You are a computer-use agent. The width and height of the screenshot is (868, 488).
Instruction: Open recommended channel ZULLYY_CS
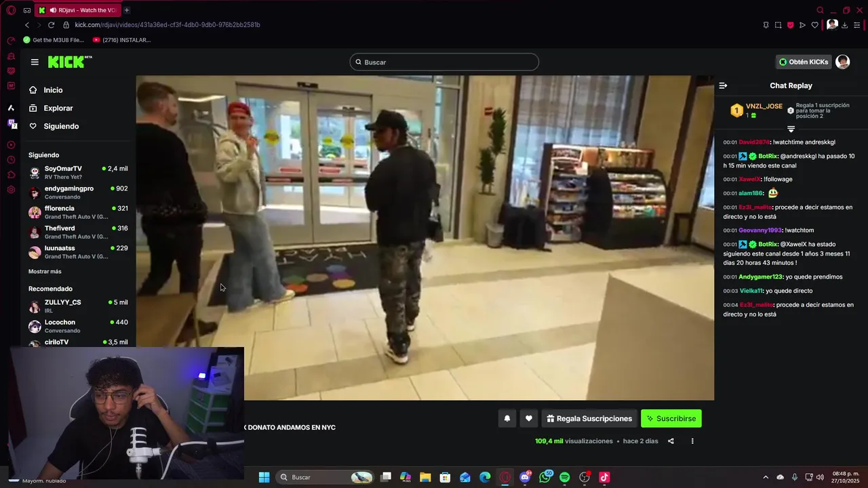pos(78,306)
